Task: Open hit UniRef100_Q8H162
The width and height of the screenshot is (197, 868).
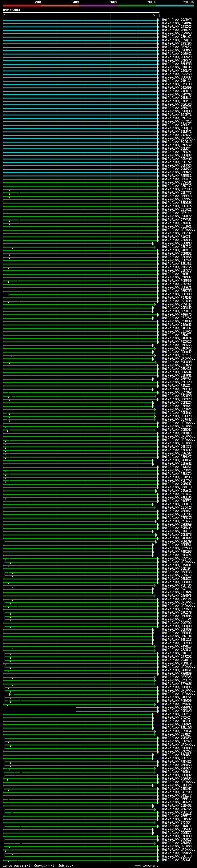Action: coord(177,37)
